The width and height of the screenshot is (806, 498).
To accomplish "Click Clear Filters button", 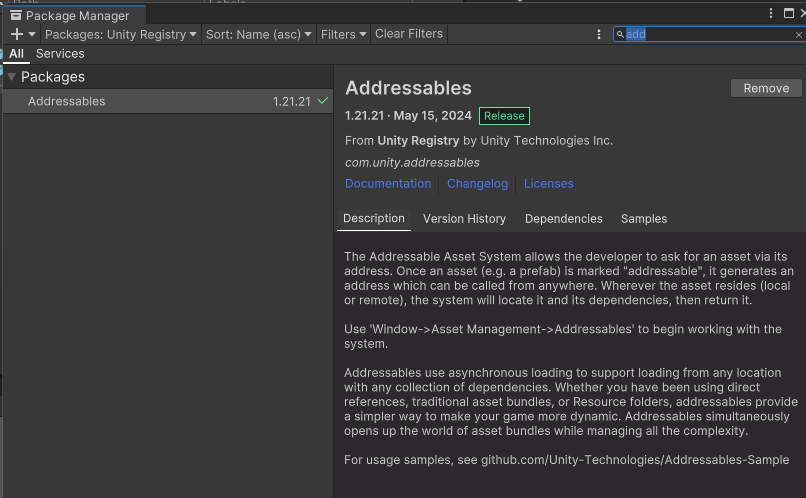I will 409,34.
